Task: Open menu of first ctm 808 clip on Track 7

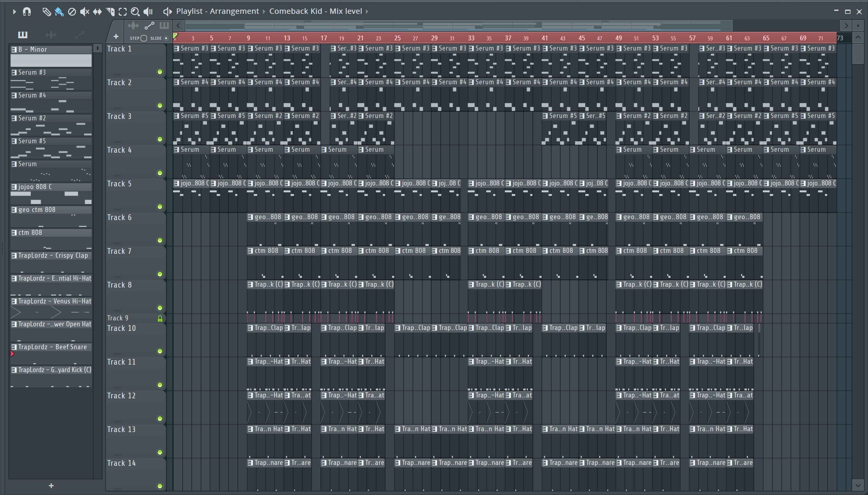Action: point(250,251)
